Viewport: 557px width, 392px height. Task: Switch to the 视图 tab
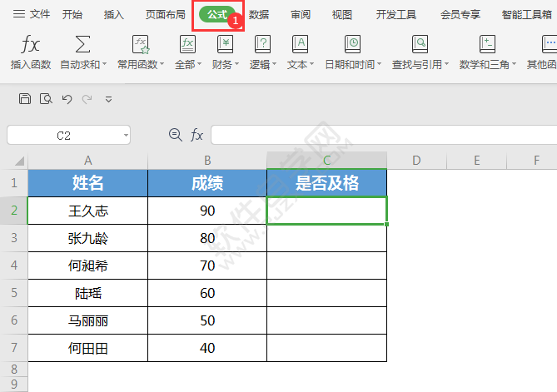pyautogui.click(x=341, y=14)
